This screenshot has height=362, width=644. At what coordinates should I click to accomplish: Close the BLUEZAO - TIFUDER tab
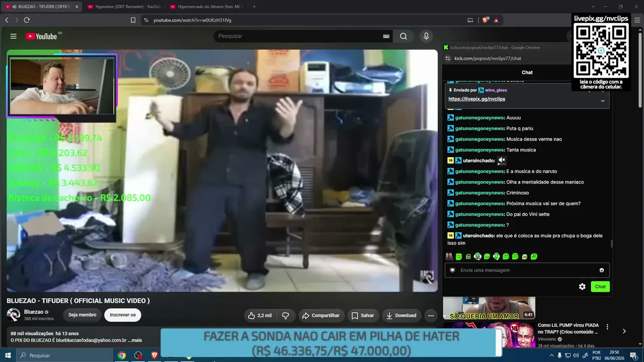point(77,7)
